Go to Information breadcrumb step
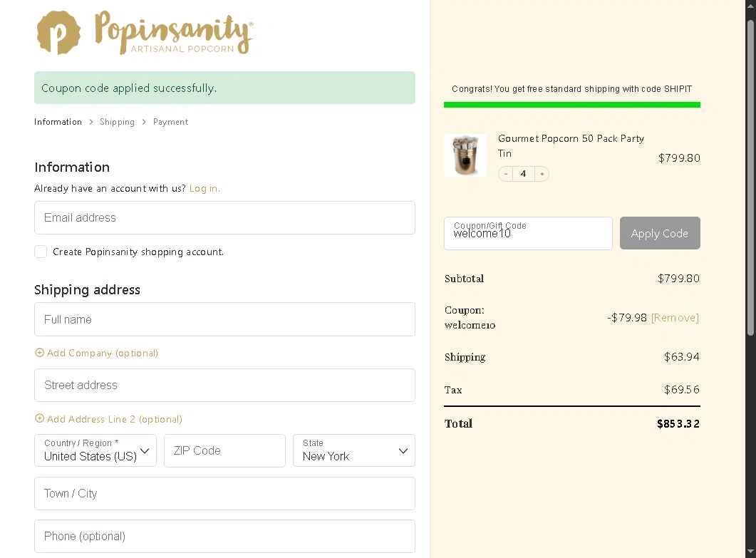756x558 pixels. pyautogui.click(x=58, y=122)
